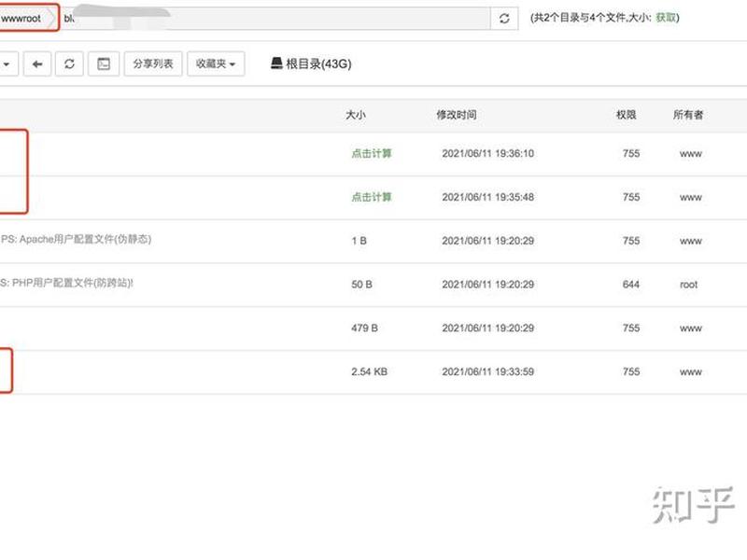Image resolution: width=747 pixels, height=560 pixels.
Task: Select the Apache用户配置文件 remark text
Action: coord(77,239)
